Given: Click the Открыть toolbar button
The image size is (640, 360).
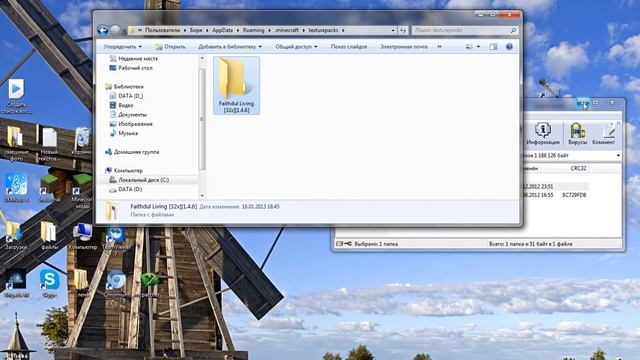Looking at the screenshot, I should point(171,47).
